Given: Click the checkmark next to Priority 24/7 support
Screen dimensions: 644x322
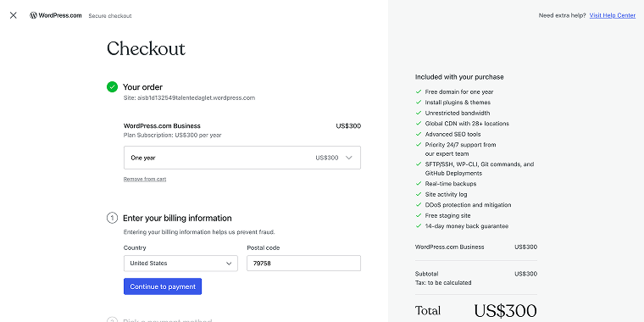Looking at the screenshot, I should 419,145.
